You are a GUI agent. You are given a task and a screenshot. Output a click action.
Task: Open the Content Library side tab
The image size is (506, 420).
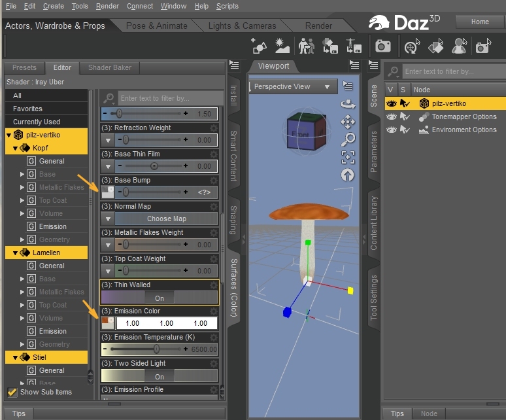373,222
